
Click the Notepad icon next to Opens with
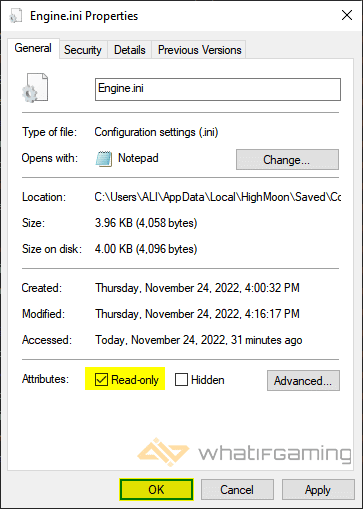pos(104,159)
